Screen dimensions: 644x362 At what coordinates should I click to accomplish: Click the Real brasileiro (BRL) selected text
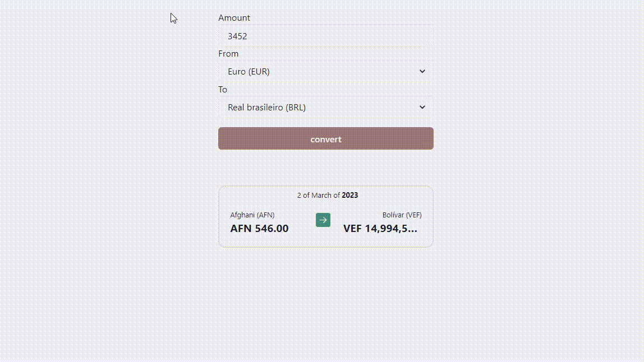pyautogui.click(x=266, y=107)
